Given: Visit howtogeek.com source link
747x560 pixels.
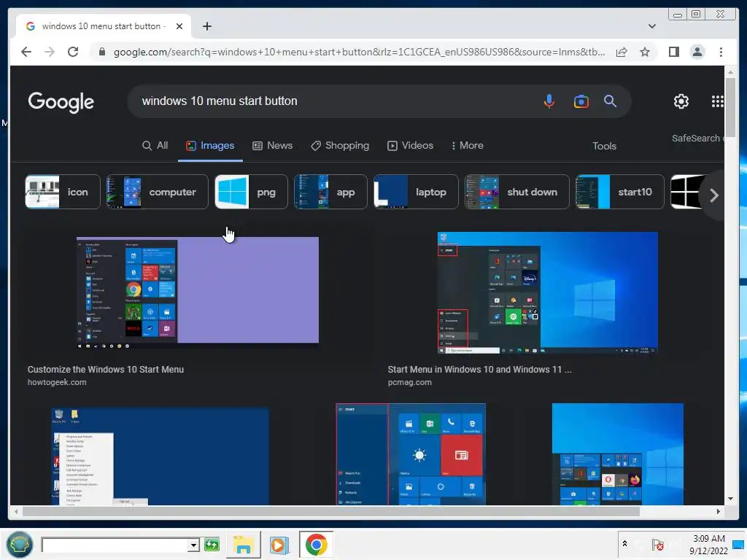Looking at the screenshot, I should coord(57,382).
